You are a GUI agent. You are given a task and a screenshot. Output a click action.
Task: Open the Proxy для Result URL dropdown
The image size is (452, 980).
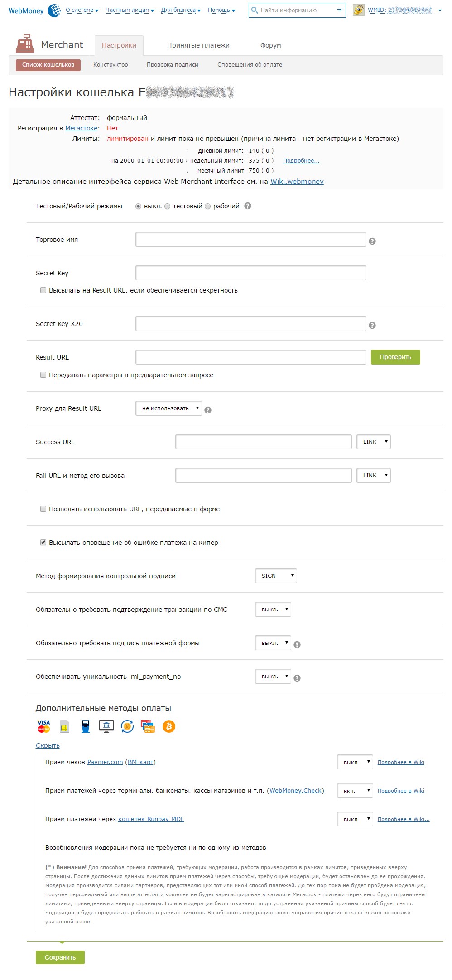(168, 408)
